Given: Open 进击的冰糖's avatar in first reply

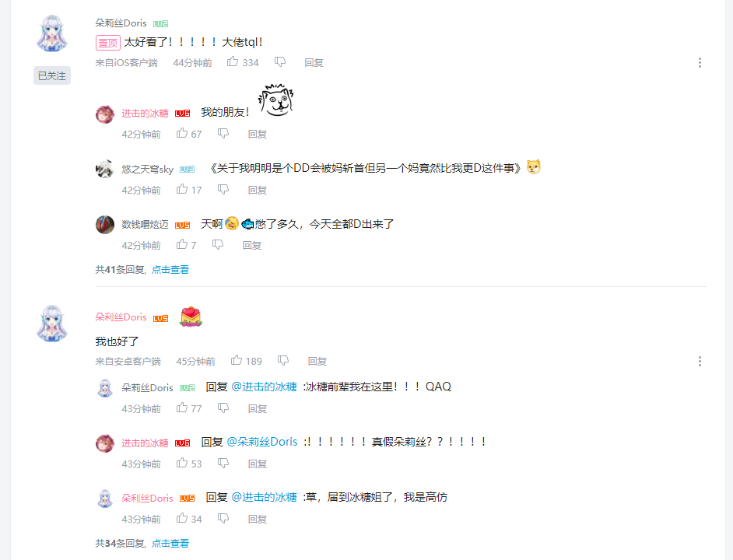Looking at the screenshot, I should tap(105, 114).
